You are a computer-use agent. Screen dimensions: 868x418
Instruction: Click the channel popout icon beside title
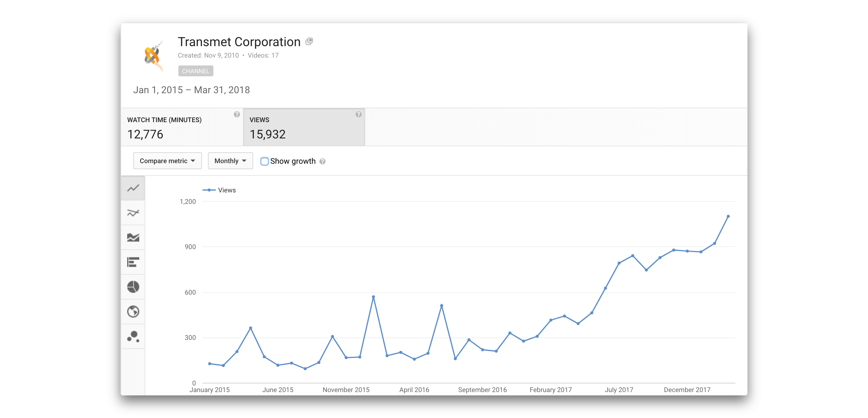tap(309, 41)
